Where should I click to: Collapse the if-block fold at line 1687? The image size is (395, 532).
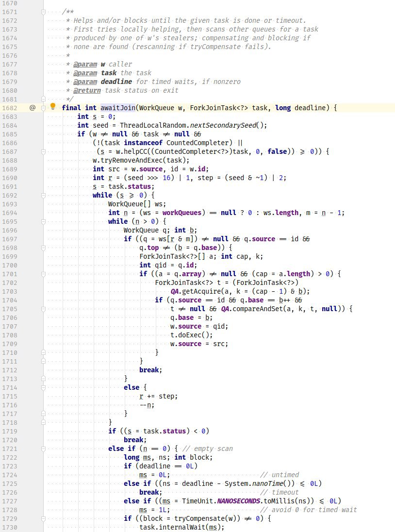[43, 151]
